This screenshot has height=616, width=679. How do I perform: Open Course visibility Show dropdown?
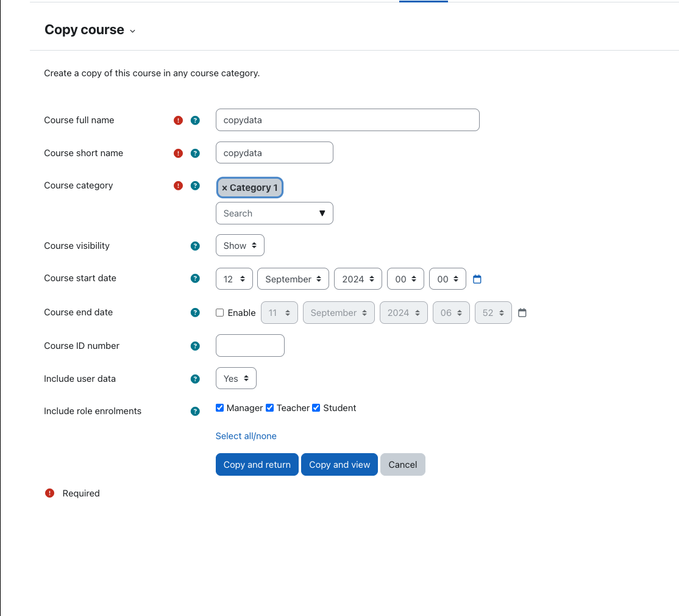240,246
